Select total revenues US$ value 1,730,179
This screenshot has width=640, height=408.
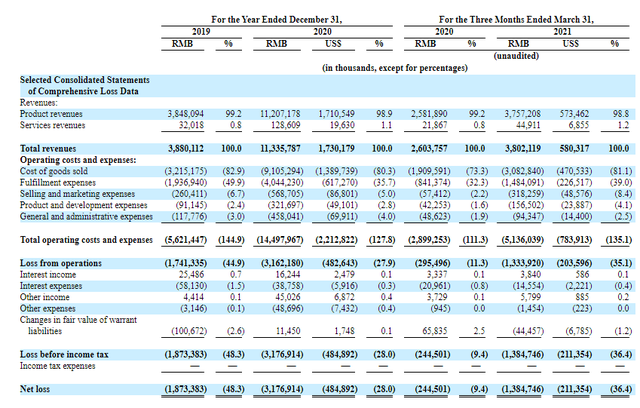[336, 149]
